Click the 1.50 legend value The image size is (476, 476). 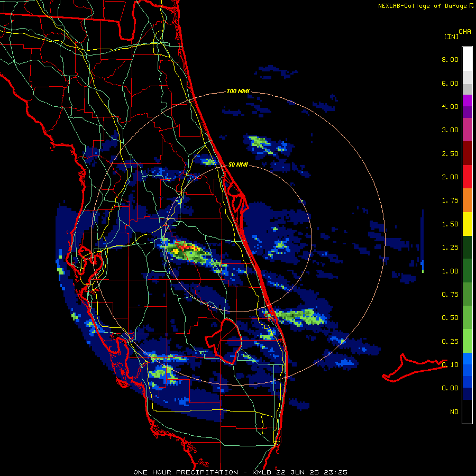(450, 224)
